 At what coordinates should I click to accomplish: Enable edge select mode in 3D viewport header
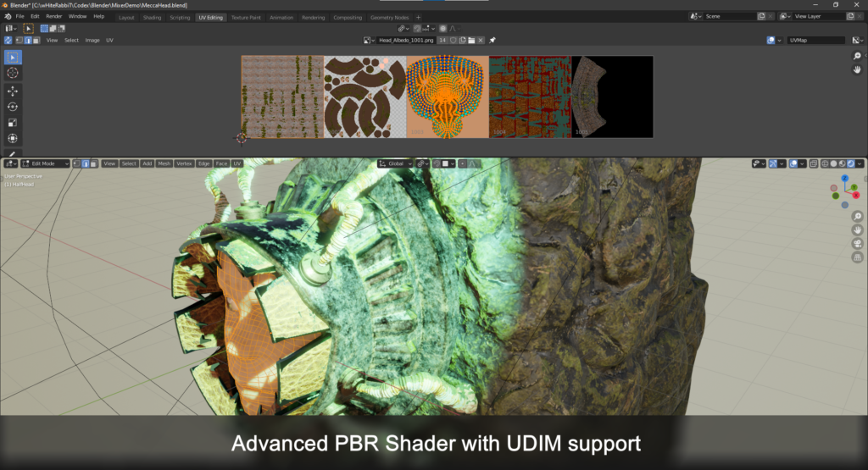pyautogui.click(x=86, y=163)
